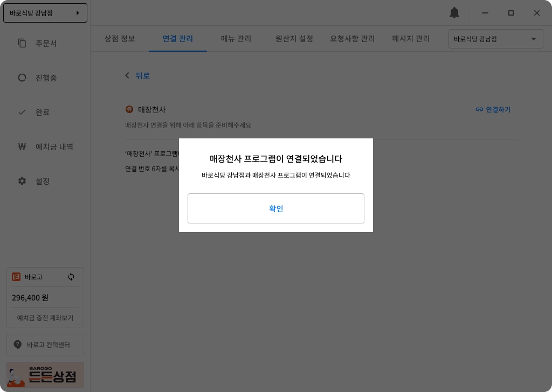The height and width of the screenshot is (392, 552).
Task: Open the 바로식당 강남점 store selector dropdown
Action: point(495,39)
